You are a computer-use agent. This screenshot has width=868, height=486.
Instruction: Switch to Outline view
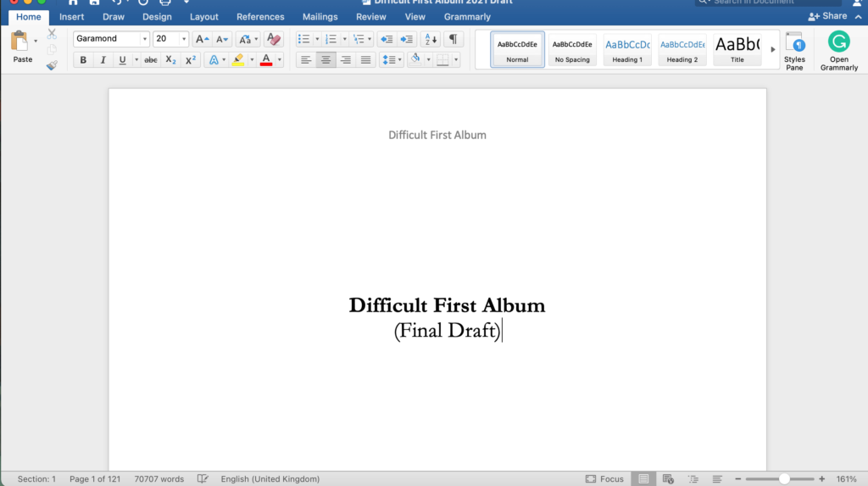(x=693, y=479)
